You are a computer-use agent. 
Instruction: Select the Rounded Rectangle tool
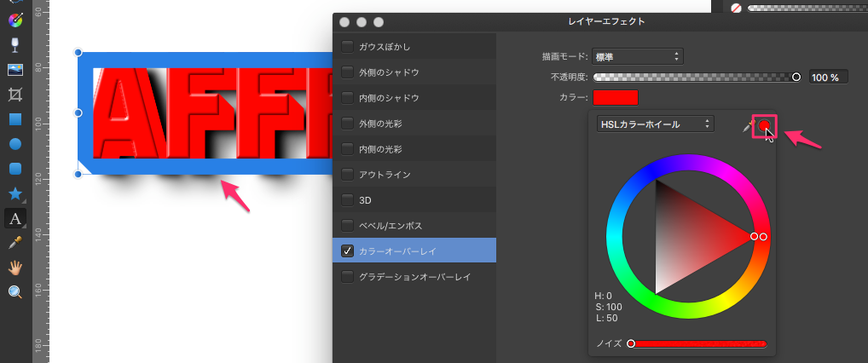click(14, 169)
